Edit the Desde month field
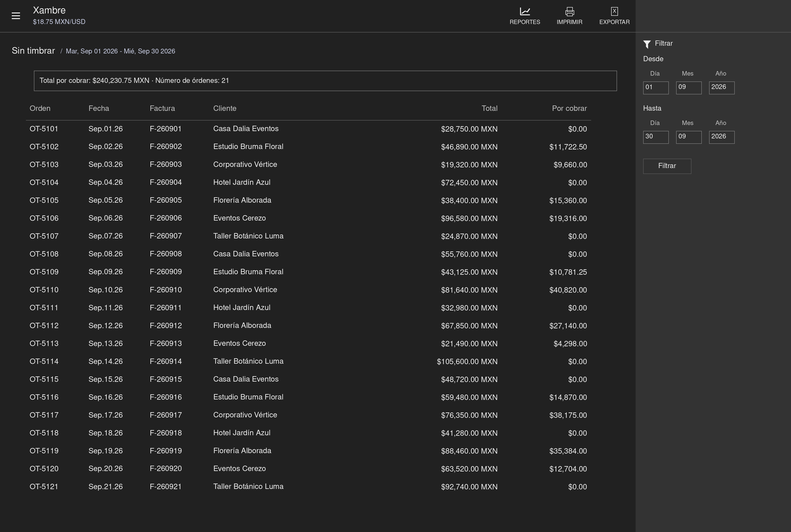 click(689, 88)
